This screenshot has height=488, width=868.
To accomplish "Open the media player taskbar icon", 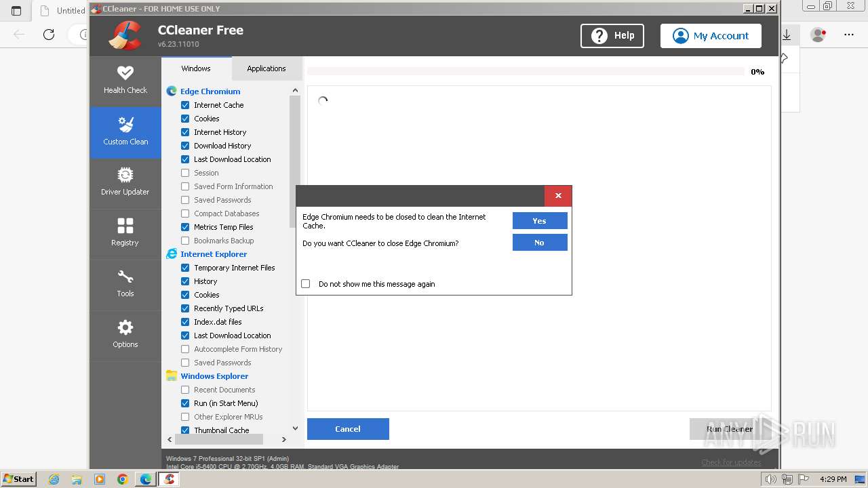I will [100, 479].
